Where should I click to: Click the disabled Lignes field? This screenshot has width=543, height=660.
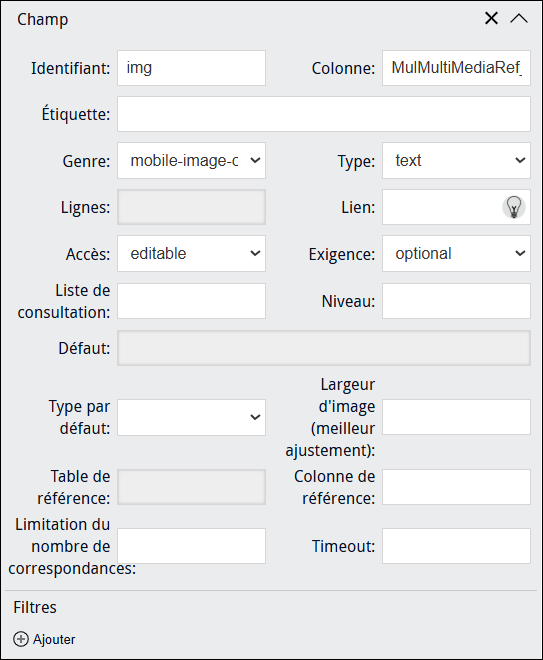click(x=192, y=207)
